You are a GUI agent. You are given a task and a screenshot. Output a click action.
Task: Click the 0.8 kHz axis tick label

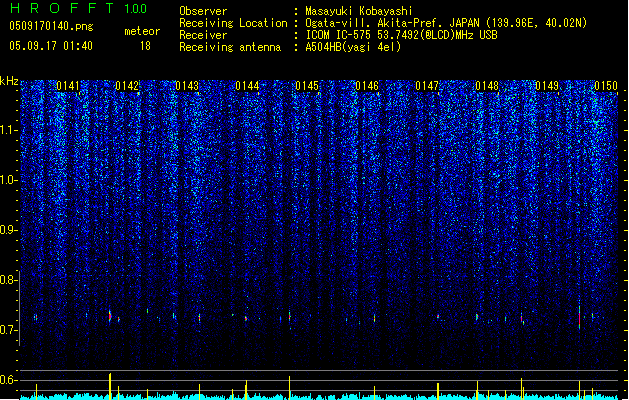tap(8, 280)
